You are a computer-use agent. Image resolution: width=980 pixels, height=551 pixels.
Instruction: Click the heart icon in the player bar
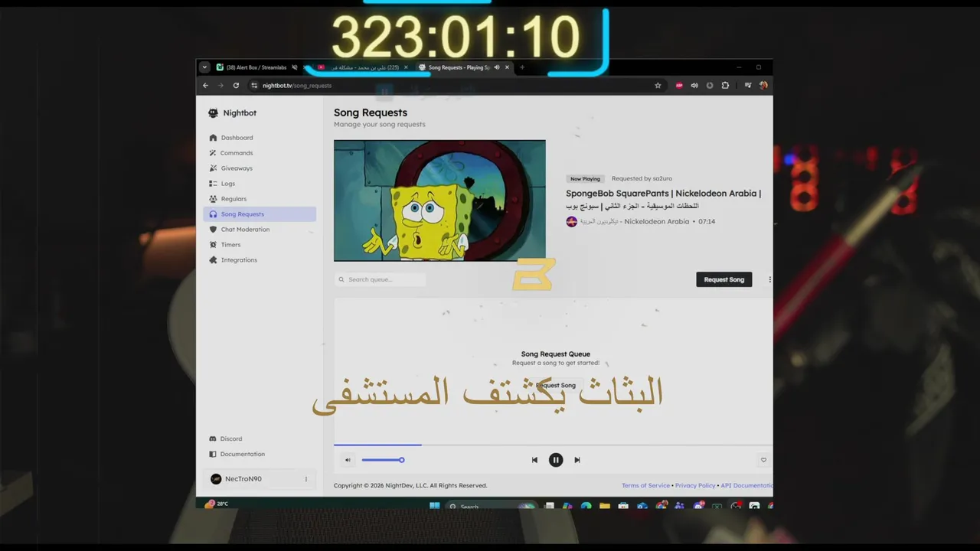point(763,460)
